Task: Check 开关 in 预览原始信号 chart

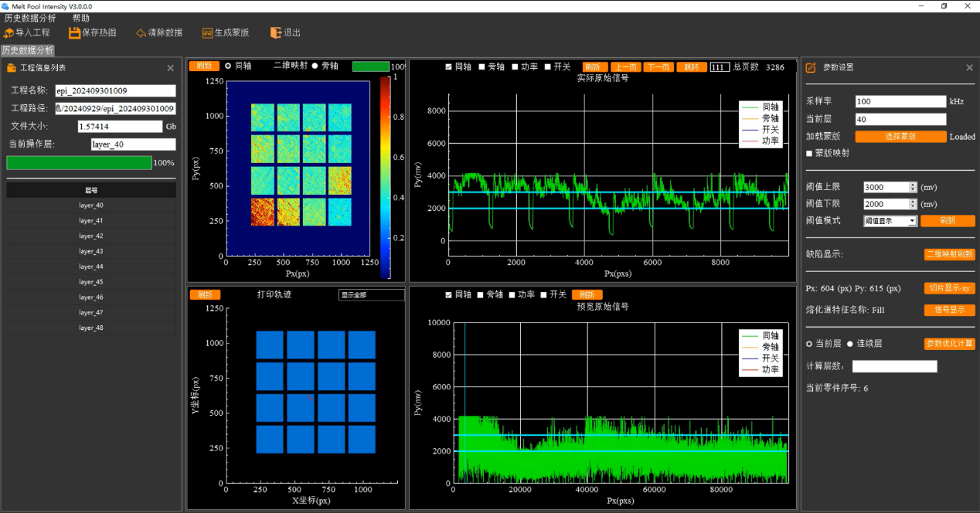Action: pos(543,295)
